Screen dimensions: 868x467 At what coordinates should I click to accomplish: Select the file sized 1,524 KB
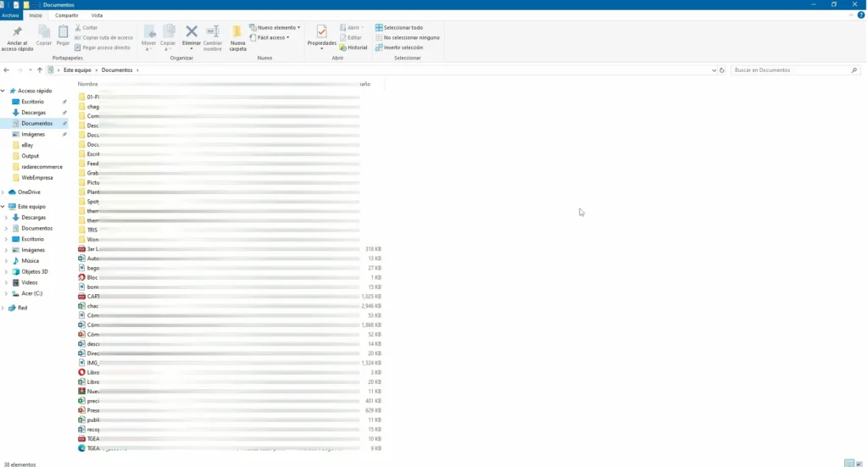coord(229,363)
